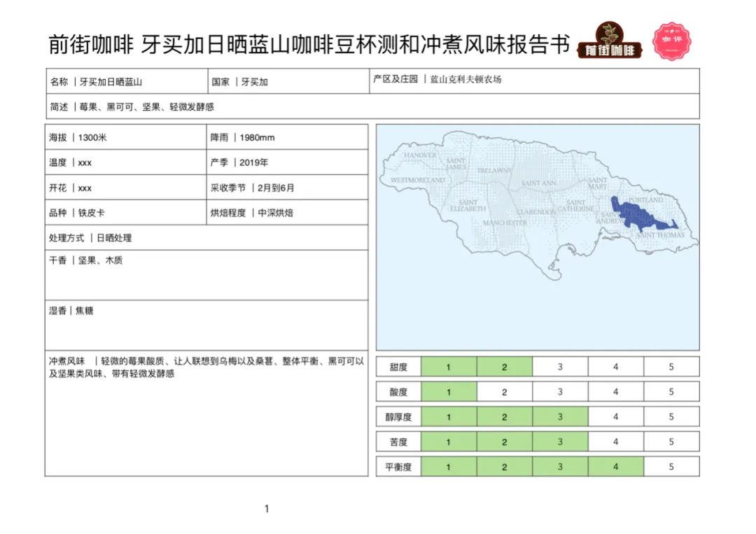
Task: Select the 烘焙程度 中深烘焙 cell
Action: coord(287,213)
